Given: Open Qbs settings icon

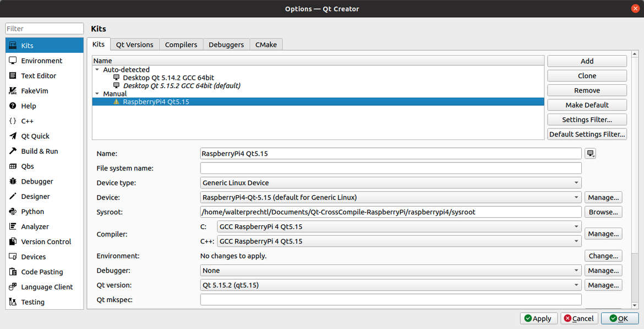Looking at the screenshot, I should 13,166.
